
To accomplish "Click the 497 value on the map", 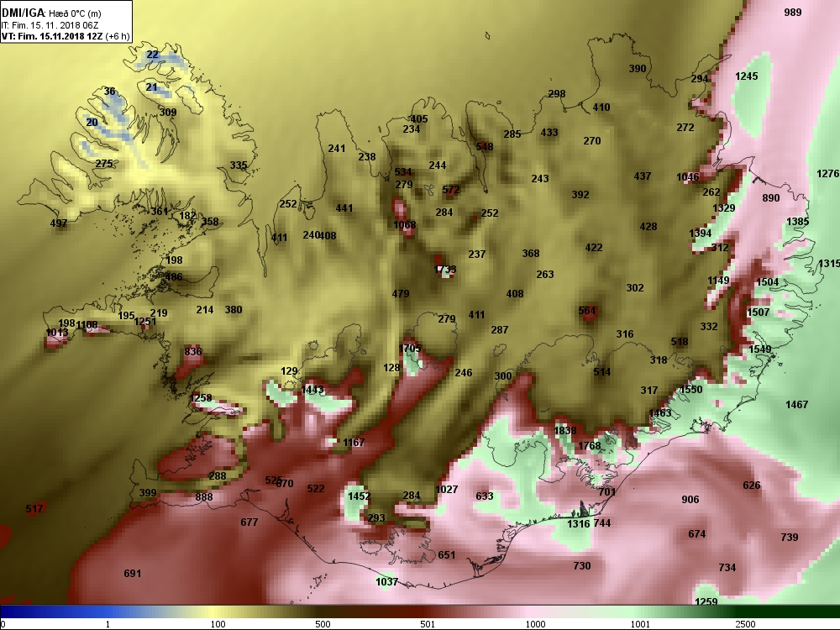I will pyautogui.click(x=59, y=223).
